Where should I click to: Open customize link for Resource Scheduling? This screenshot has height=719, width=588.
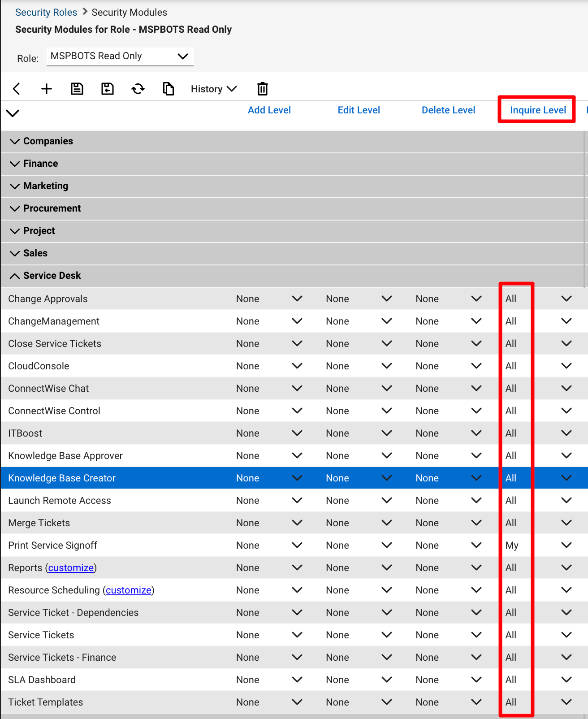[x=128, y=590]
